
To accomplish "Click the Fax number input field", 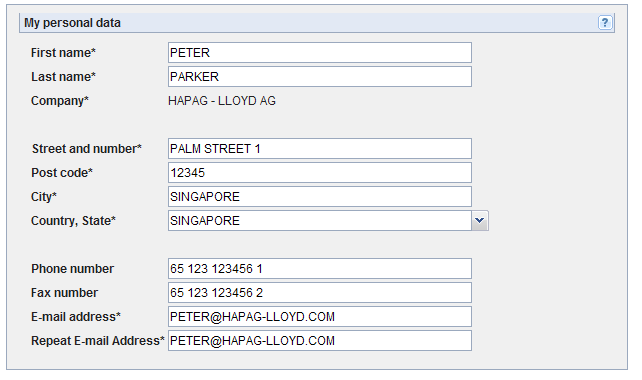I will (320, 293).
